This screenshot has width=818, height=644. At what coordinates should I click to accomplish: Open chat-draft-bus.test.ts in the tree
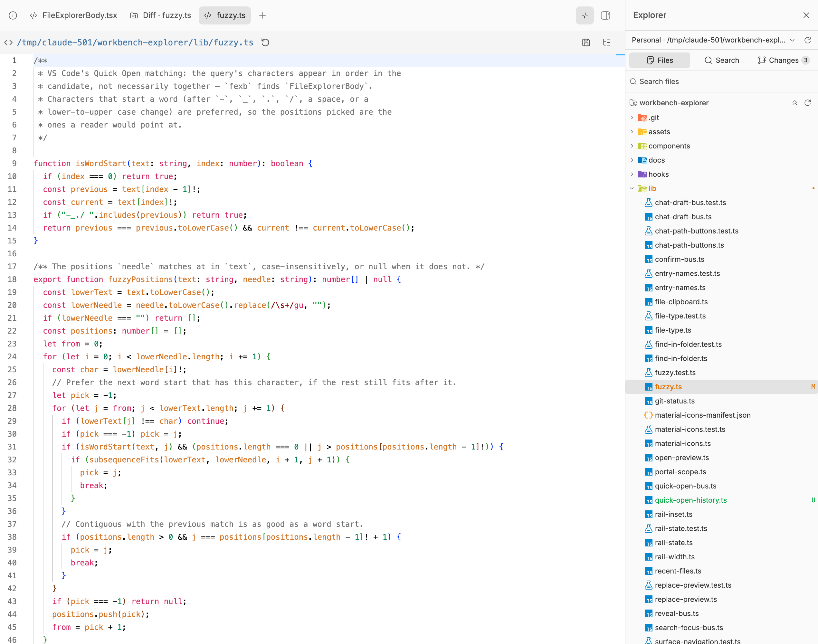(x=721, y=203)
